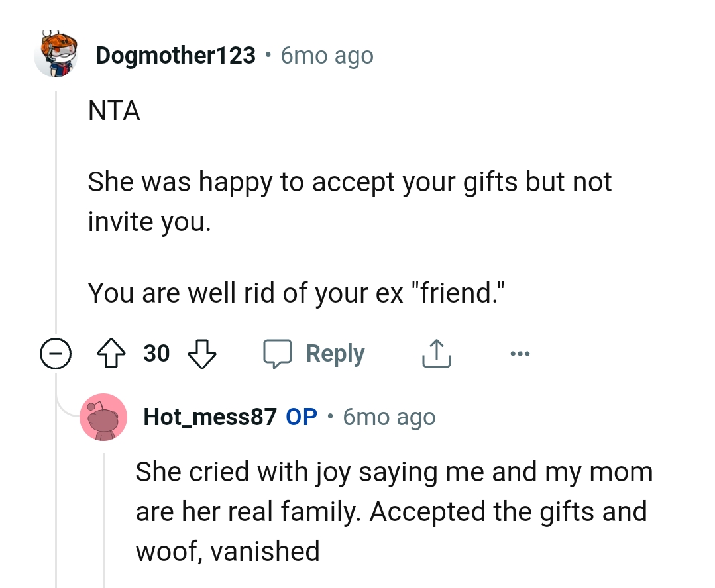Viewport: 715px width, 588px height.
Task: Collapse the NTA comment with the circle control
Action: coord(57,354)
